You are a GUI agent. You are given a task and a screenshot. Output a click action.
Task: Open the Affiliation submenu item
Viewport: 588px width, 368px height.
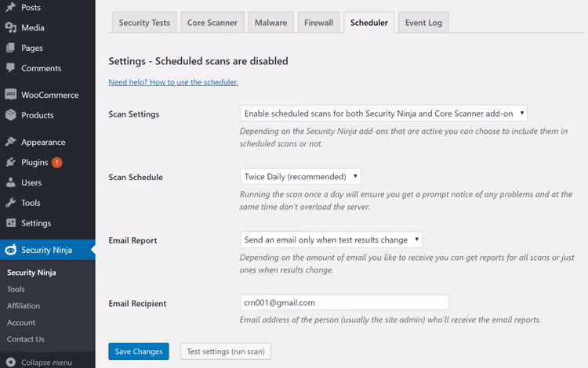pyautogui.click(x=24, y=306)
